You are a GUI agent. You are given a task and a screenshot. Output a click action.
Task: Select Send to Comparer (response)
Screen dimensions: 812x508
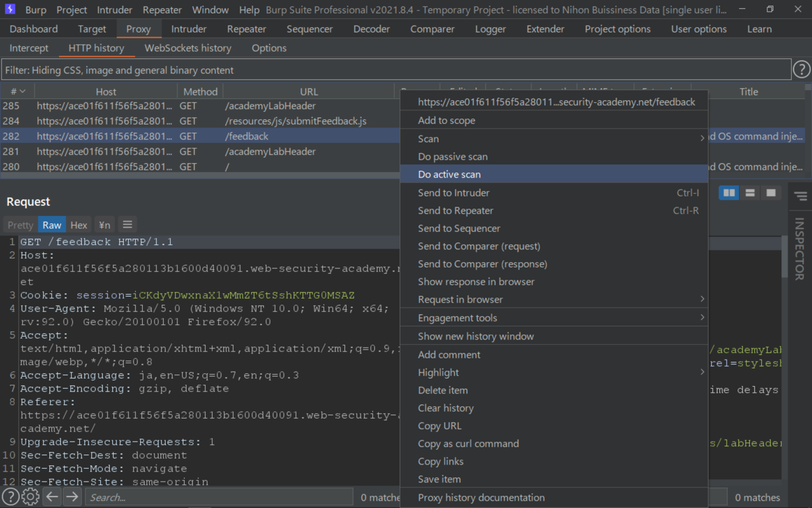[x=554, y=264]
